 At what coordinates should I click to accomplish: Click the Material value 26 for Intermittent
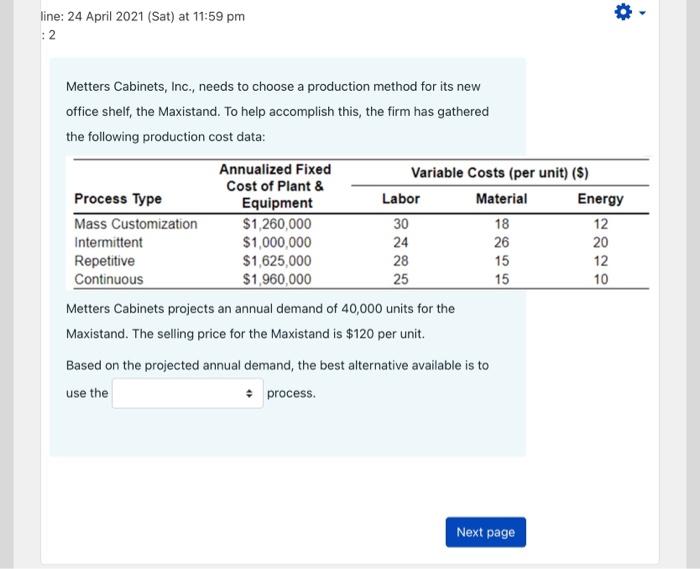tap(501, 242)
